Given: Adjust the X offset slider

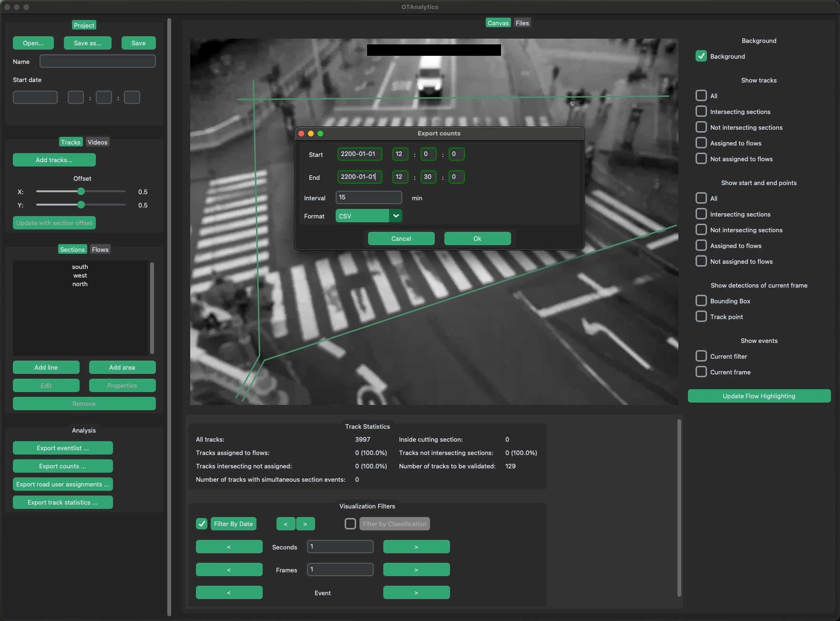Looking at the screenshot, I should pos(80,191).
